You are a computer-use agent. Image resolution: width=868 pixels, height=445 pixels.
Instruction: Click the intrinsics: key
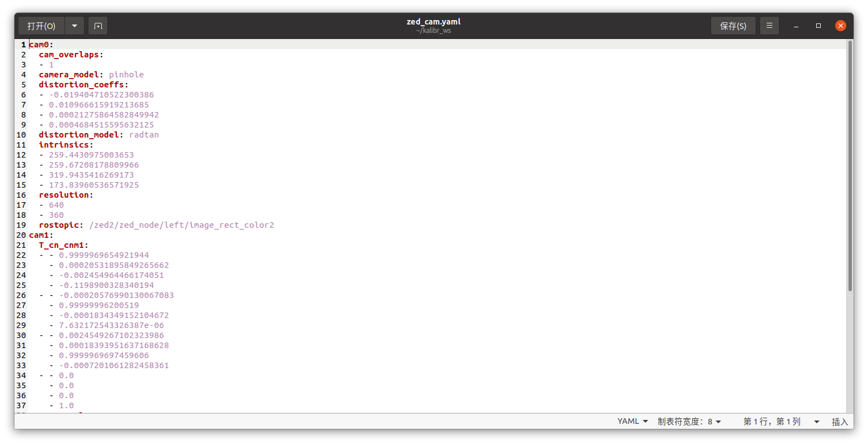(66, 145)
